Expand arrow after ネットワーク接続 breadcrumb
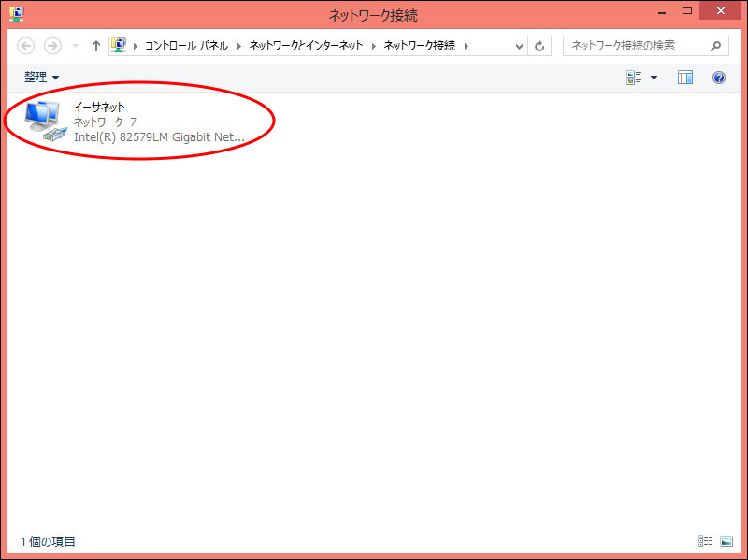748x560 pixels. tap(466, 46)
